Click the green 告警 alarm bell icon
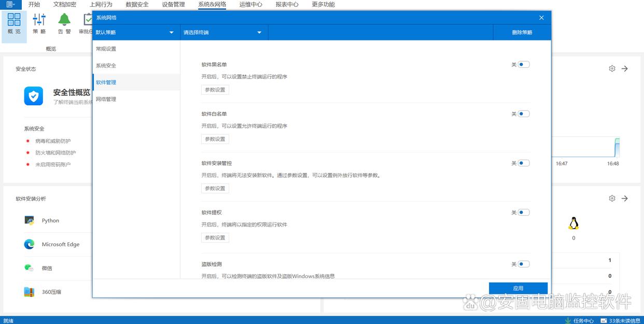This screenshot has width=644, height=324. [x=64, y=20]
